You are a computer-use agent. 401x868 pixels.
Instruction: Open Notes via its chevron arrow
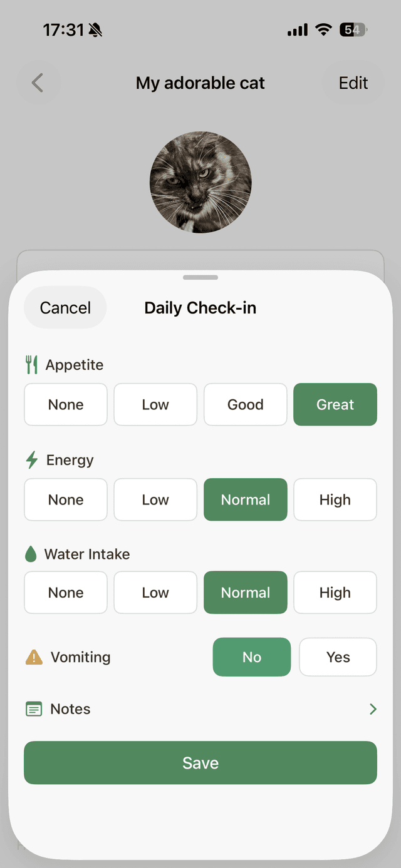tap(373, 709)
